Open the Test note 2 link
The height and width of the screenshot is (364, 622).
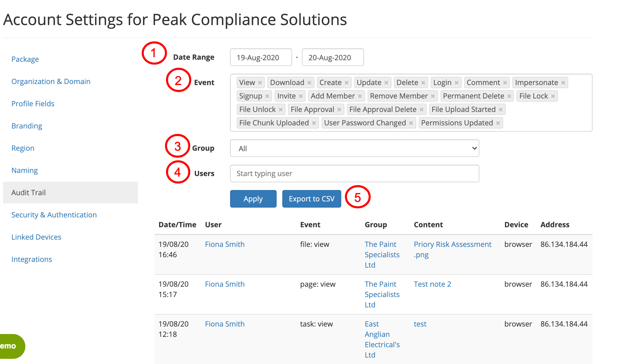(433, 284)
